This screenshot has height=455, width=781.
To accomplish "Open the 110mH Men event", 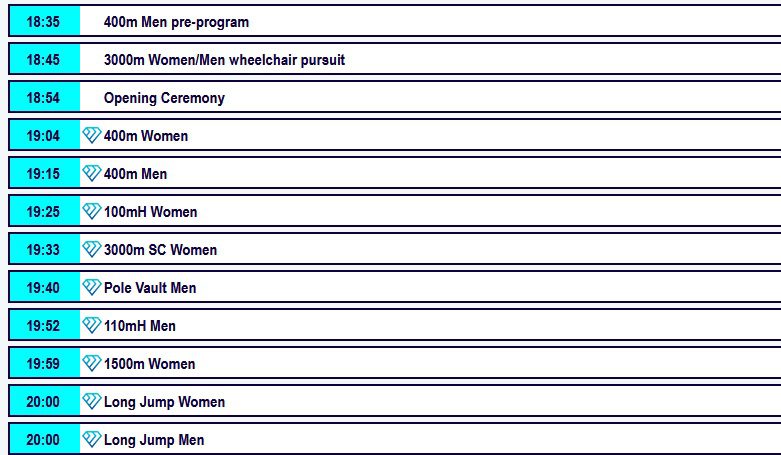I will pyautogui.click(x=139, y=325).
